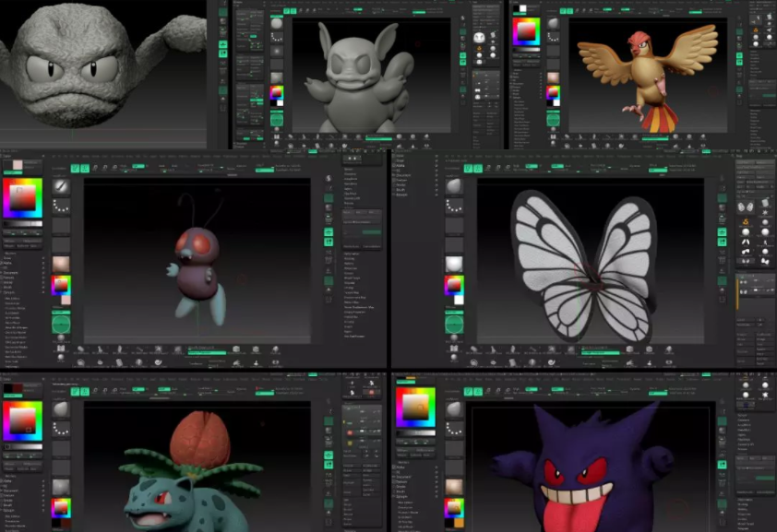Screen dimensions: 777x532
Task: Click the green Gizmo circle in the wings window
Action: click(454, 325)
